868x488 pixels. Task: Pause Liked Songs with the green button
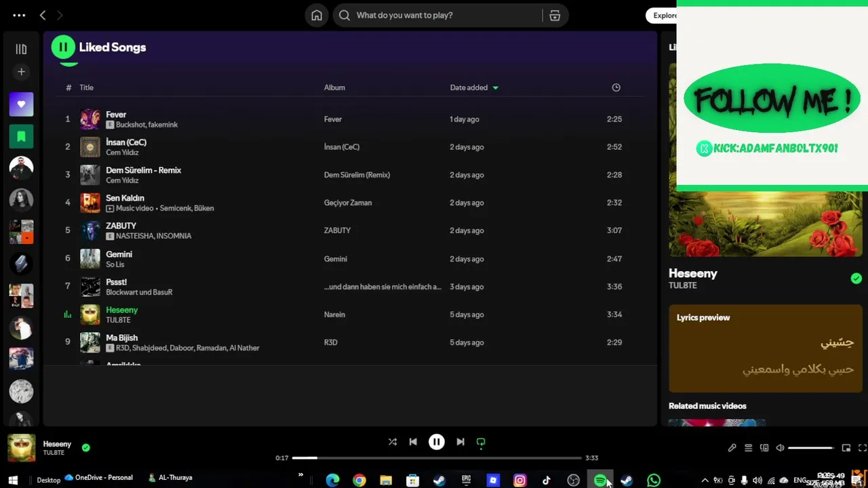[x=63, y=47]
